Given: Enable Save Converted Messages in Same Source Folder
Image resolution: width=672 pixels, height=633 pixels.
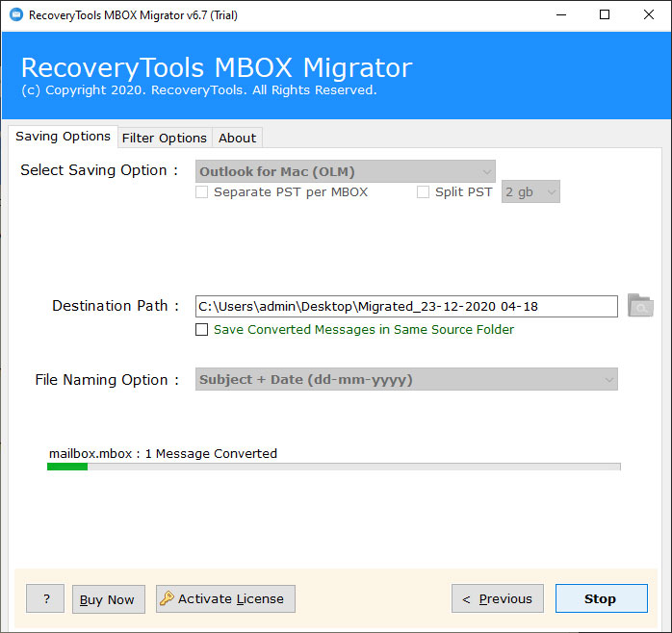Looking at the screenshot, I should tap(202, 329).
